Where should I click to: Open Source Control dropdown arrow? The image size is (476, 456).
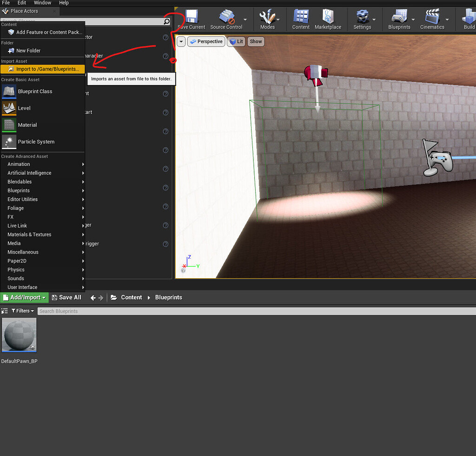pyautogui.click(x=245, y=20)
